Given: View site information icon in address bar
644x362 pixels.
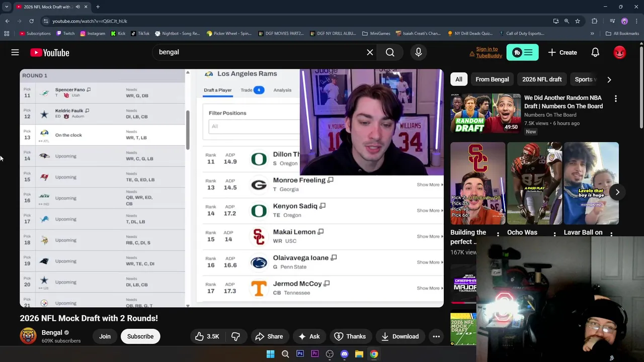Looking at the screenshot, I should pos(46,21).
